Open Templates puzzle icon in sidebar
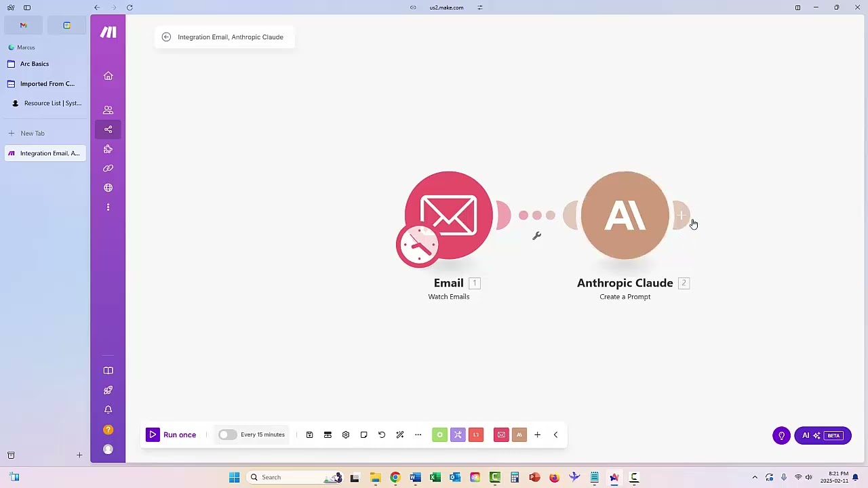The image size is (868, 488). 108,149
